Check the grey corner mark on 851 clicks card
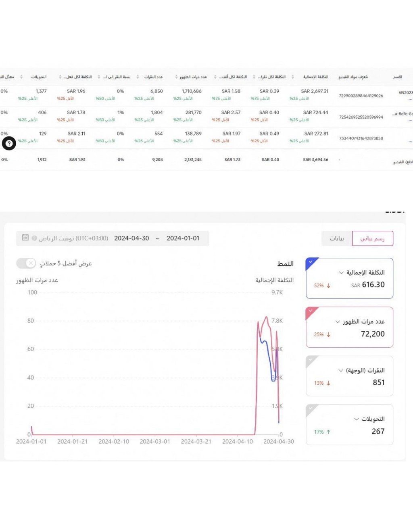 [x=311, y=360]
